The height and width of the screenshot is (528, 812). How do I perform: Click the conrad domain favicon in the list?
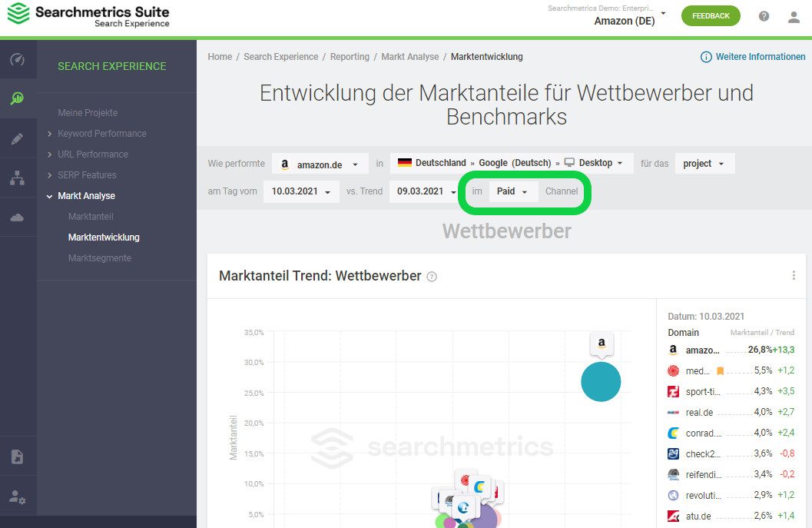(x=673, y=433)
